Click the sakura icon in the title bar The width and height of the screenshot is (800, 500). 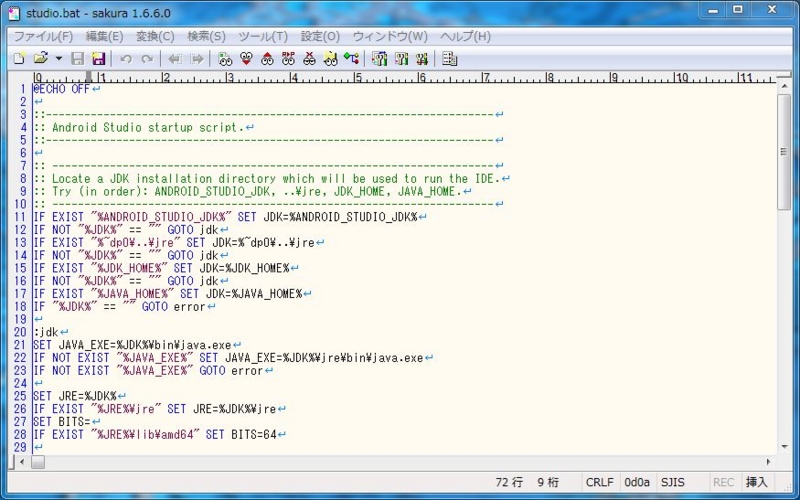(15, 13)
